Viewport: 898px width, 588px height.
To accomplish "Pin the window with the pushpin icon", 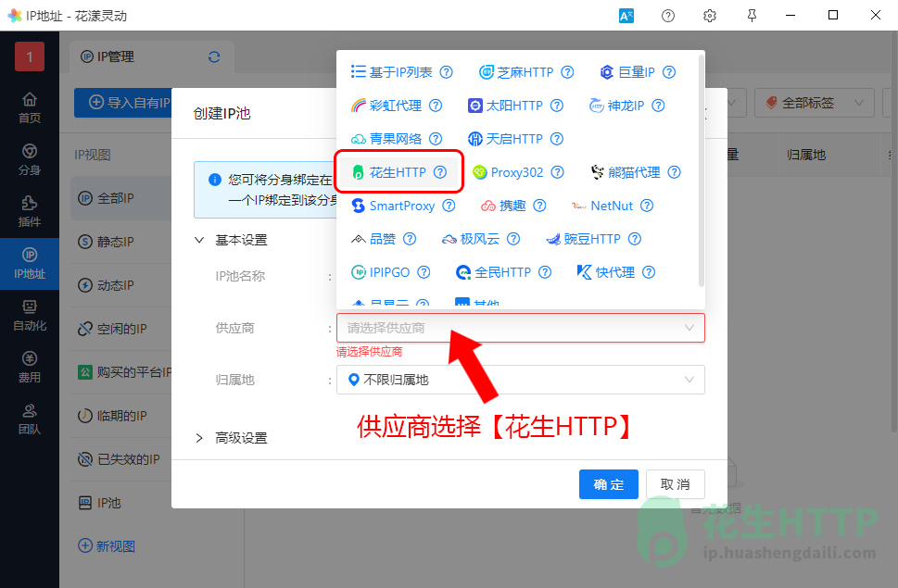I will click(x=752, y=16).
